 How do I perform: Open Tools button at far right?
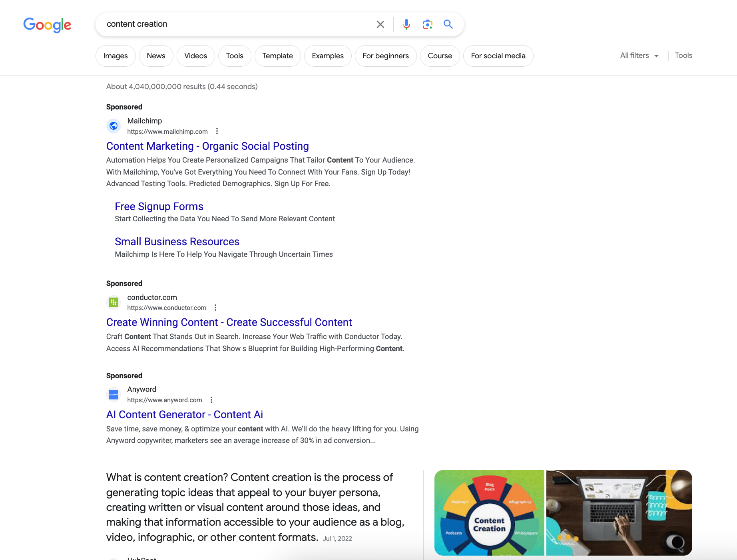pos(683,56)
